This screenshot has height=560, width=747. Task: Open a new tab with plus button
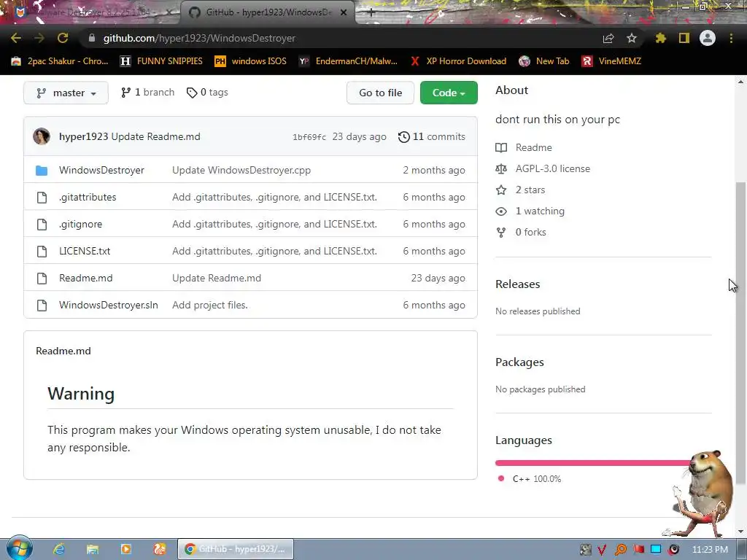(371, 13)
